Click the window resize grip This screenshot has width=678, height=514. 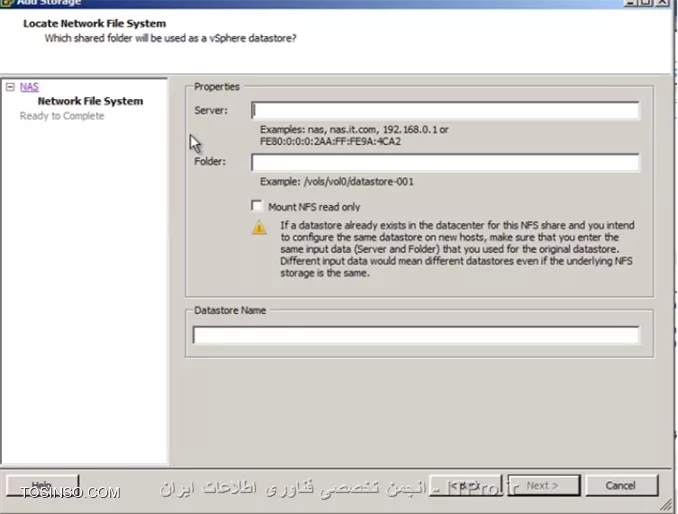point(666,504)
